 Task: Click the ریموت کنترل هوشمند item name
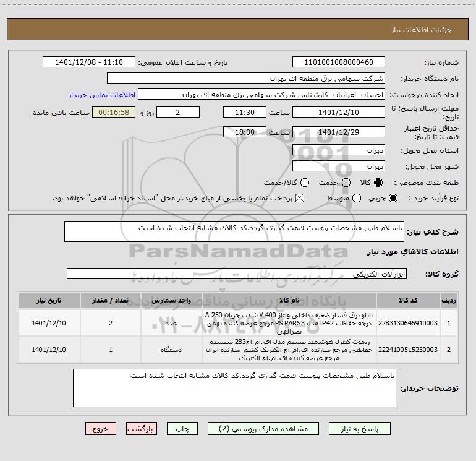(289, 350)
